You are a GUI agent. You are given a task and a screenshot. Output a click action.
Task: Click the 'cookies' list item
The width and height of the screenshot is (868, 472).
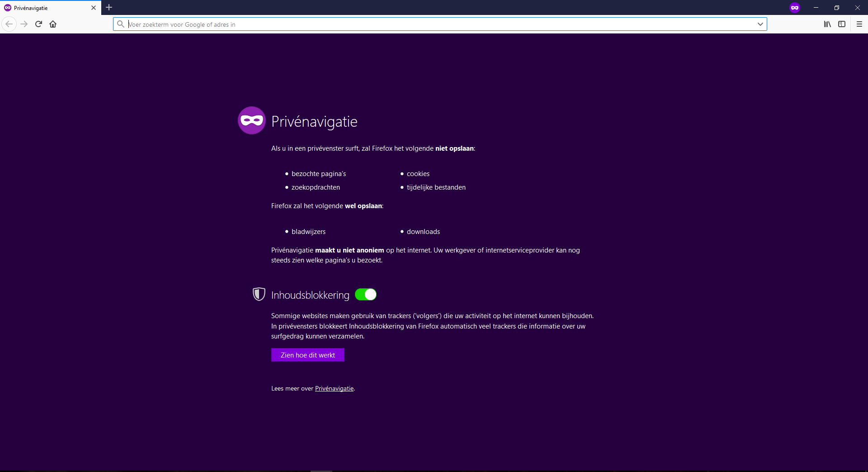[418, 174]
